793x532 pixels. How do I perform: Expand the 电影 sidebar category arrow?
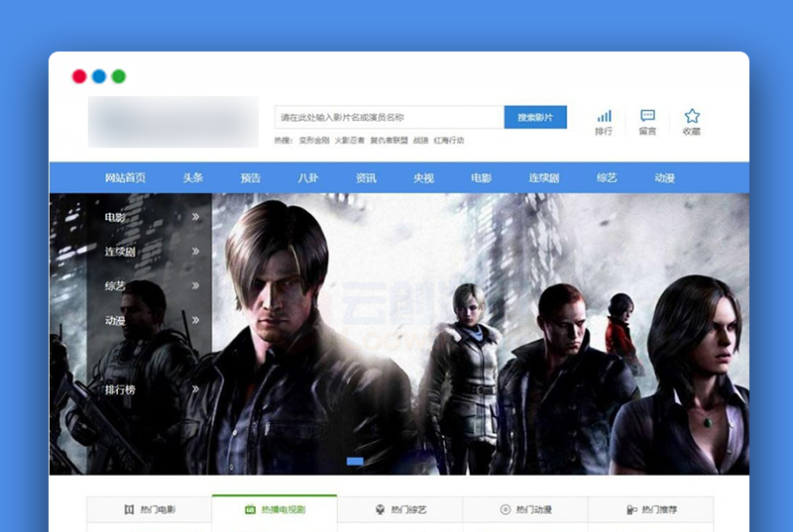[x=195, y=217]
